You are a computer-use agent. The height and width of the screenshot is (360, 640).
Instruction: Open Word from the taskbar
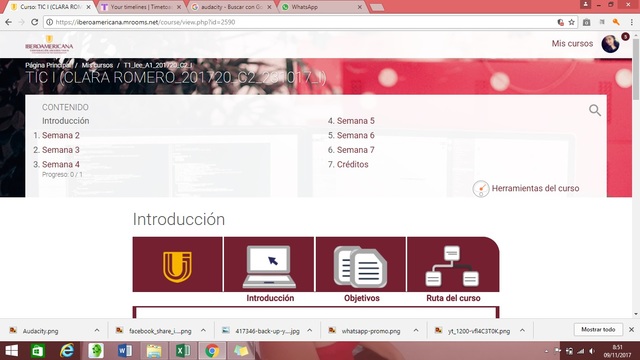(x=125, y=351)
